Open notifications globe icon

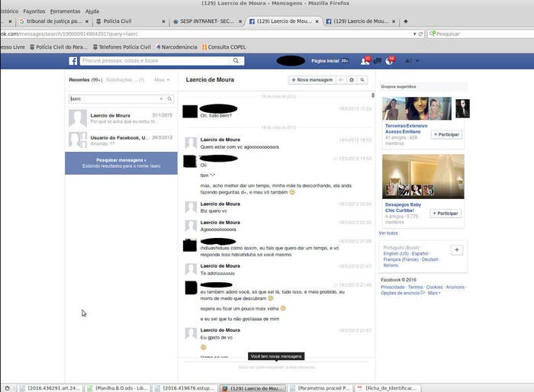click(389, 61)
